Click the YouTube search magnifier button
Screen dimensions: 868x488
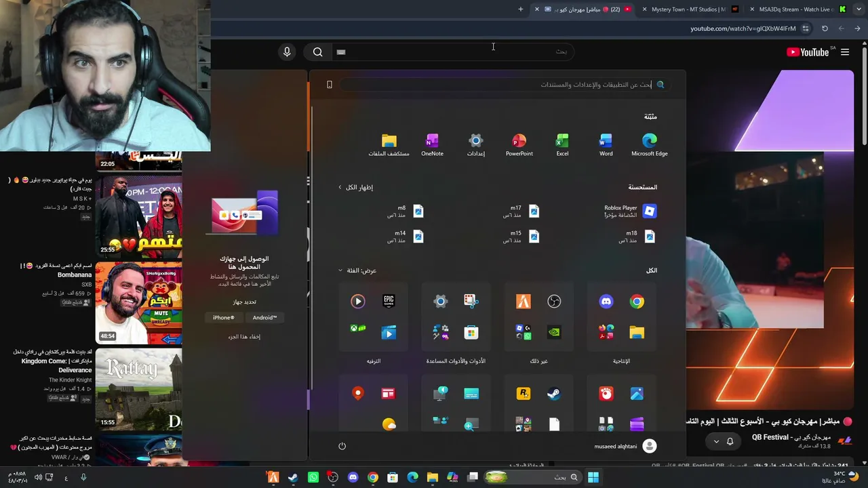[317, 52]
